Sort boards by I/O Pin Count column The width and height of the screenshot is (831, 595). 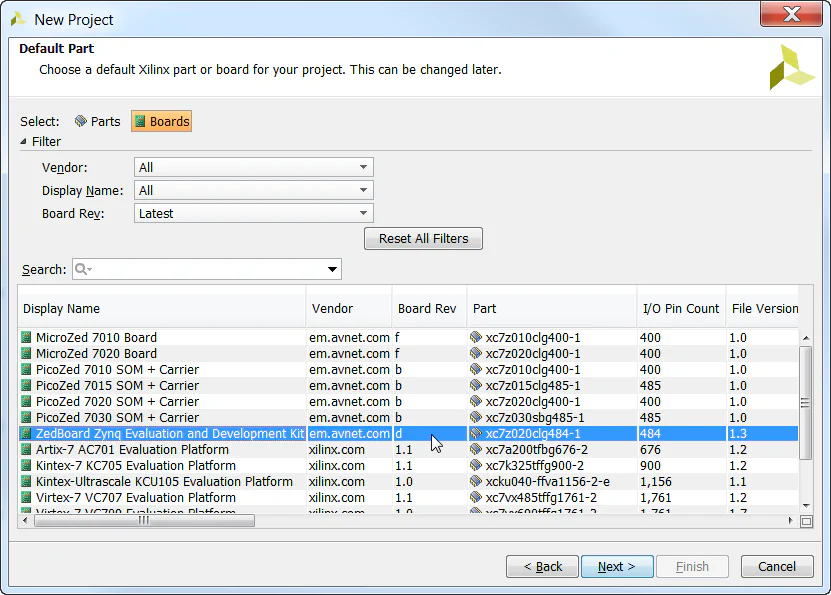[681, 307]
